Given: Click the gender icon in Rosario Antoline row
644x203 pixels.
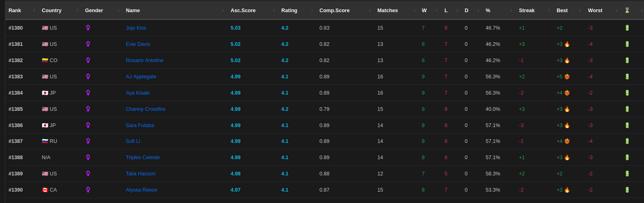Looking at the screenshot, I should (x=88, y=60).
